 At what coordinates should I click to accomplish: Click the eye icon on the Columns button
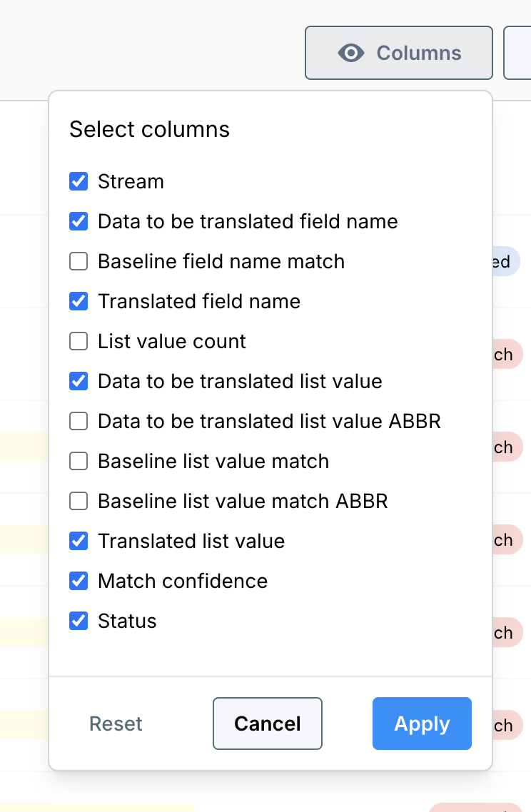tap(351, 52)
